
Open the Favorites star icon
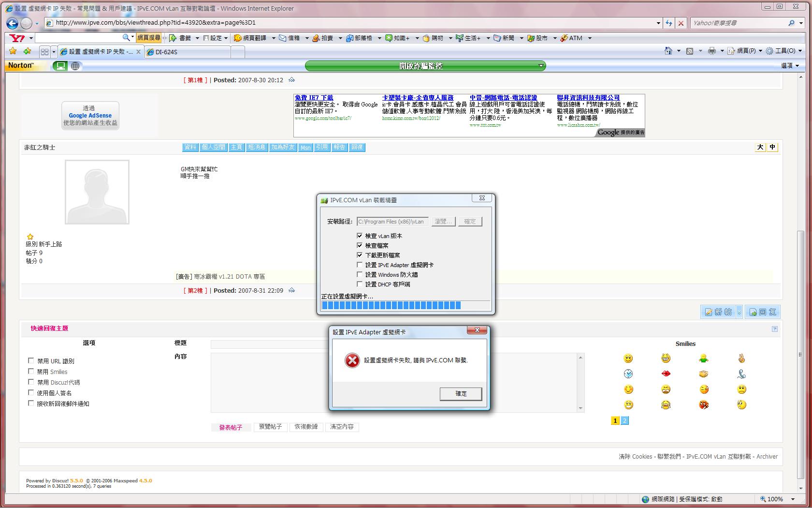13,51
